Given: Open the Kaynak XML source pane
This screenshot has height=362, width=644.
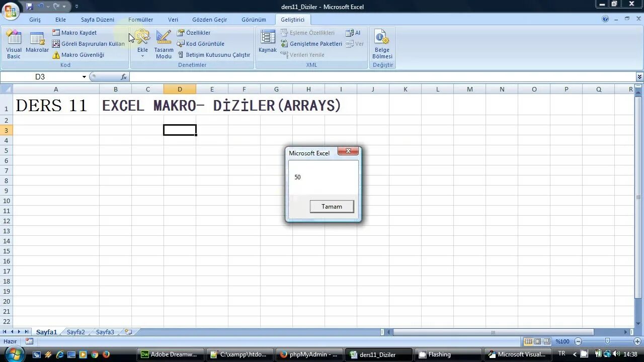Looking at the screenshot, I should coord(268,42).
